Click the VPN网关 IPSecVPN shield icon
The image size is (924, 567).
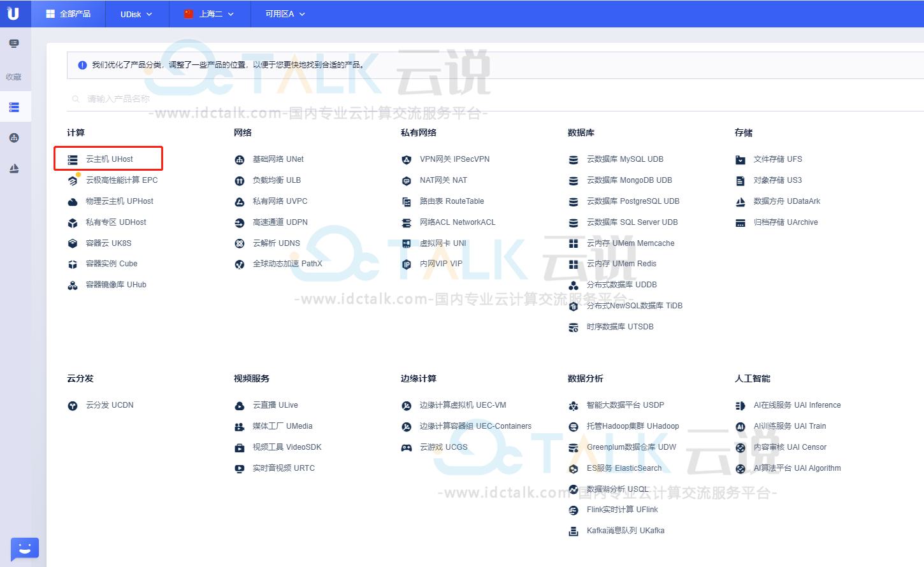(407, 159)
